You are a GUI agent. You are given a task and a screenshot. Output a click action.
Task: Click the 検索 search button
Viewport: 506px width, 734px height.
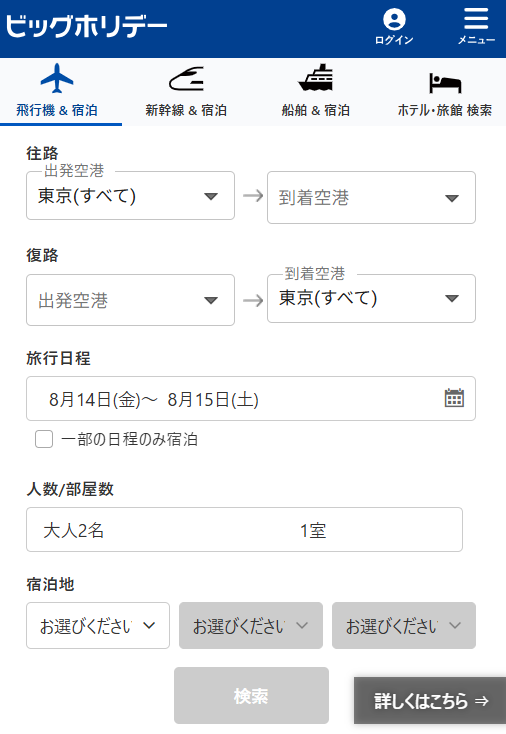[251, 696]
